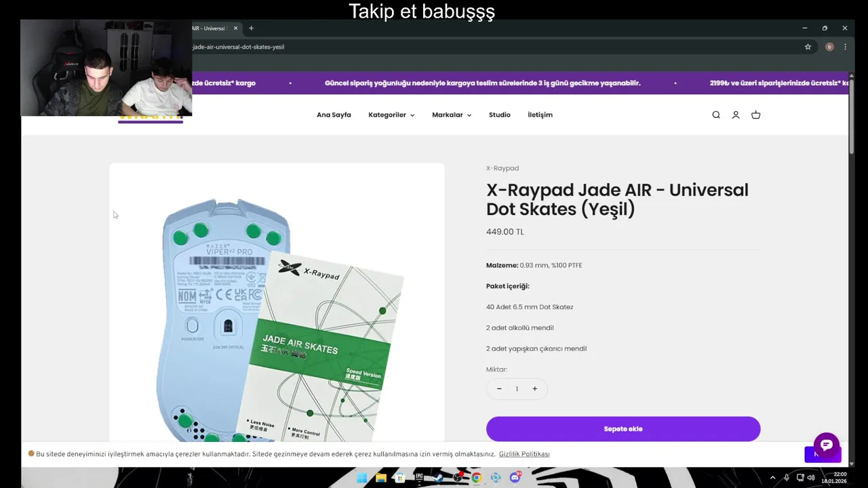
Task: Open the Gizlilik Politikası link
Action: coord(524,454)
